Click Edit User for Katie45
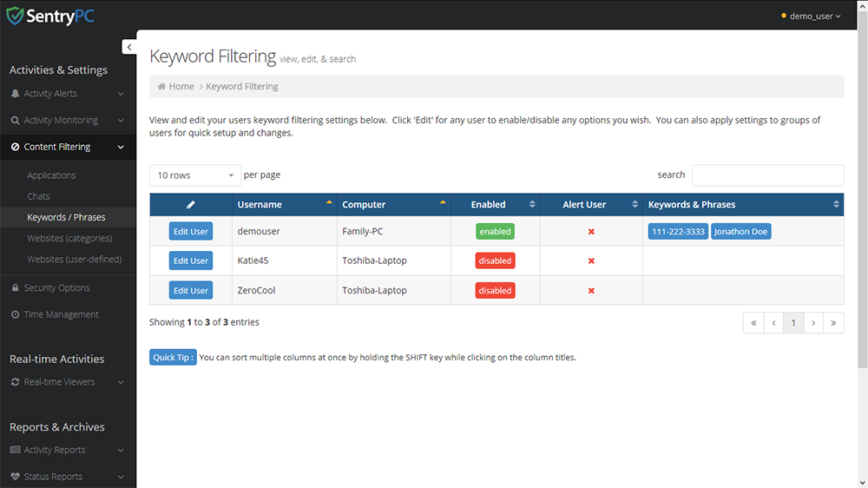 coord(190,260)
